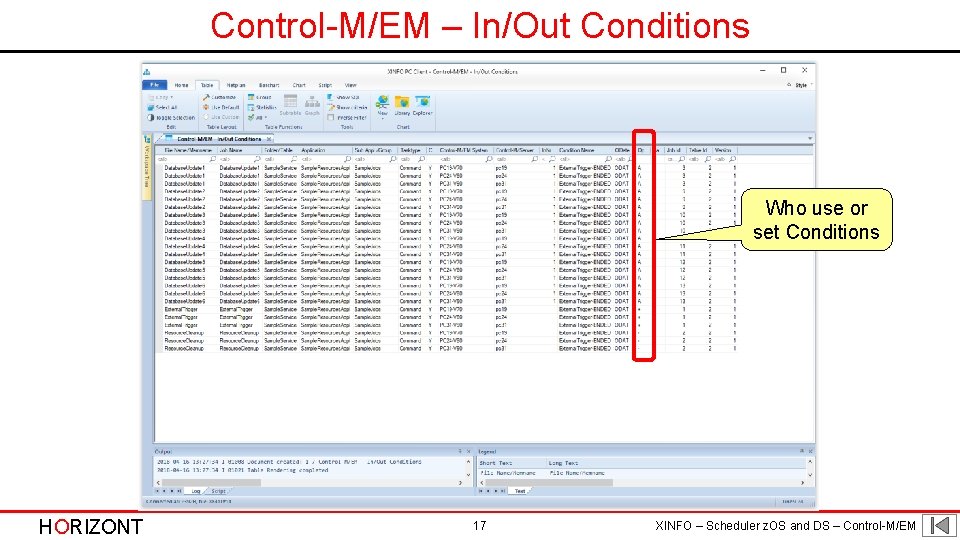Switch to the Log tab in Output
Viewport: 960px width, 540px height.
coord(195,491)
